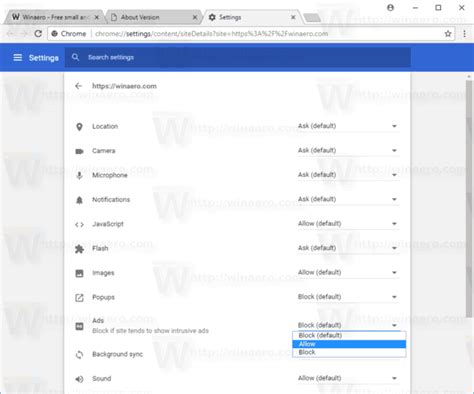Click the Search settings field
The image size is (474, 394).
[237, 57]
